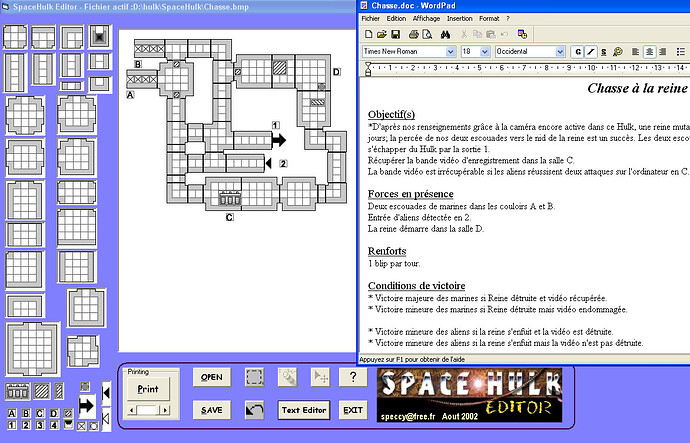Click the move-cursor tool button
Viewport: 690px width, 443px height.
(320, 377)
